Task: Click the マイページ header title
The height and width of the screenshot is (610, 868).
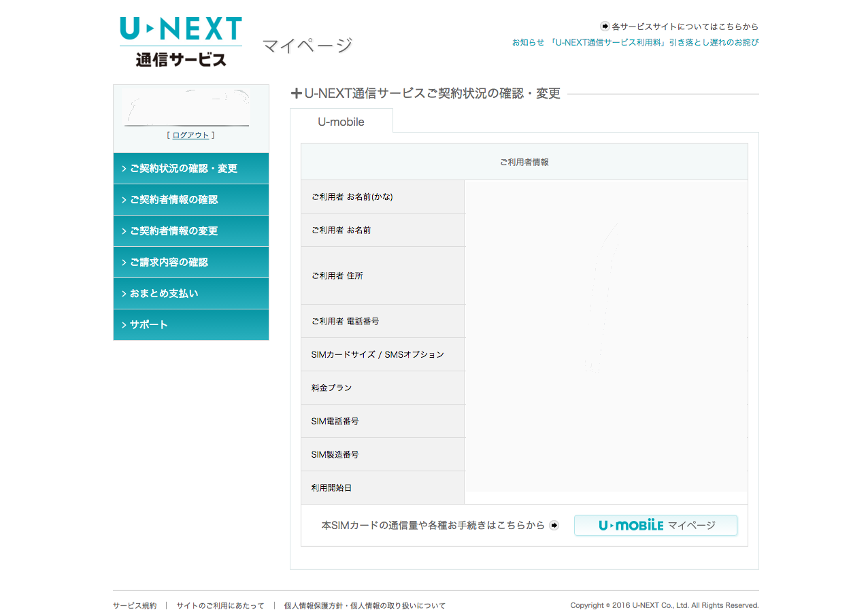Action: point(307,46)
